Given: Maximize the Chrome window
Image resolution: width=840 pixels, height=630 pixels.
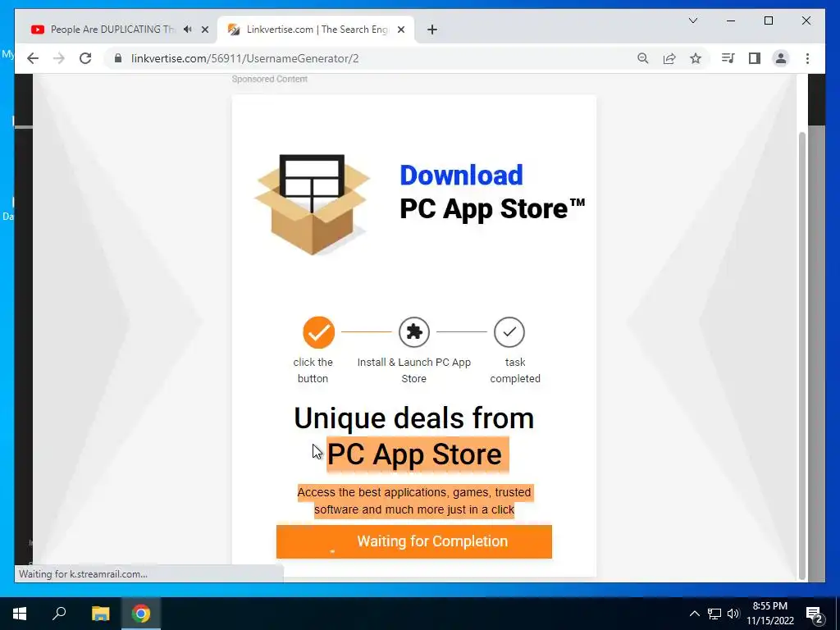Looking at the screenshot, I should click(768, 21).
